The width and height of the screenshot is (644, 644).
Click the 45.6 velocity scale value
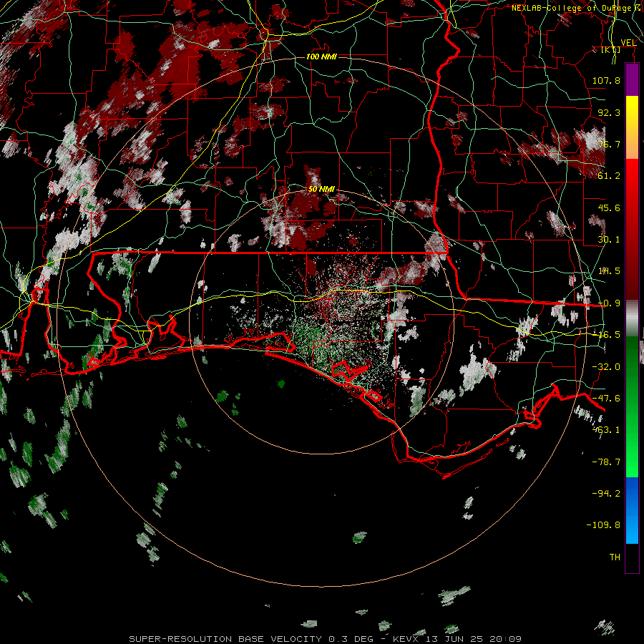click(x=609, y=208)
